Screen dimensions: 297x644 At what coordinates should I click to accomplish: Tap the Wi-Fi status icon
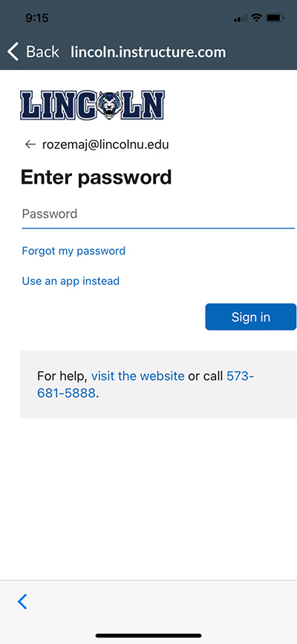[x=256, y=18]
